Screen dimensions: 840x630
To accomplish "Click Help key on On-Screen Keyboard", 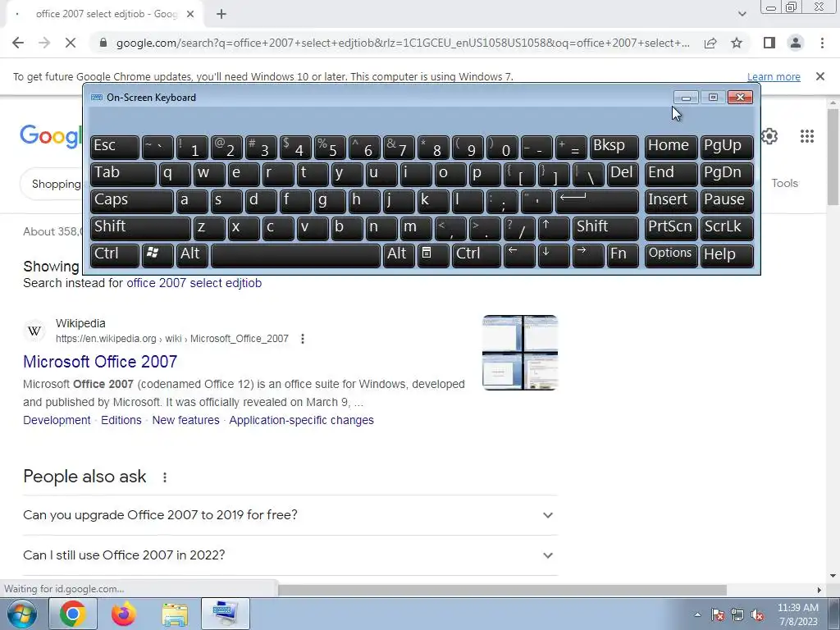I will pyautogui.click(x=727, y=255).
